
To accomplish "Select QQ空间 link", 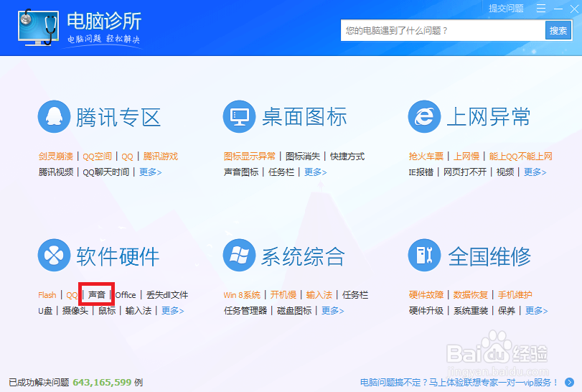I will click(x=98, y=157).
